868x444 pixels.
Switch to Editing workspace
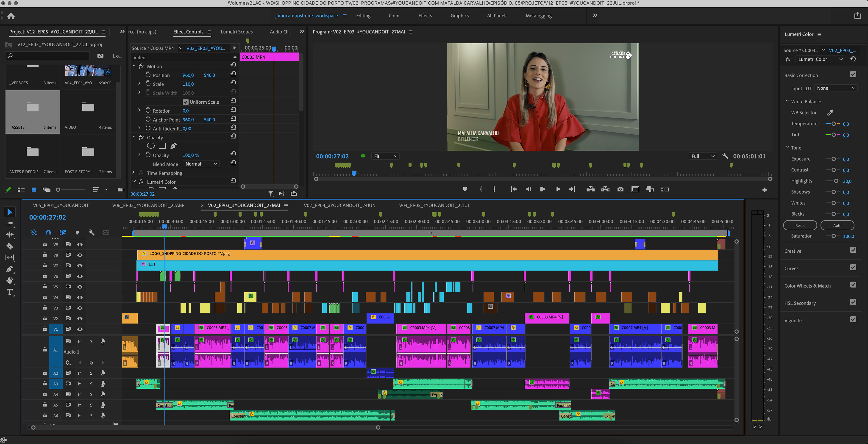point(363,16)
